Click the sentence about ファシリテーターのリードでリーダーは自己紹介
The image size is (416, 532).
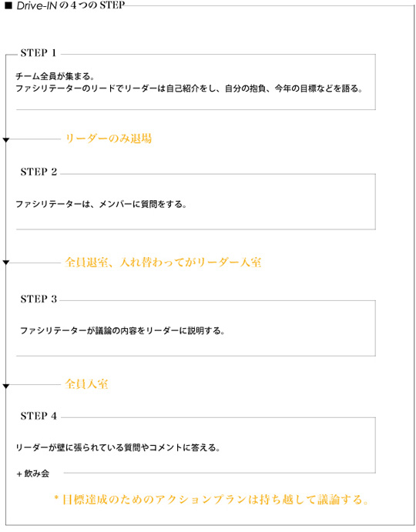(190, 89)
